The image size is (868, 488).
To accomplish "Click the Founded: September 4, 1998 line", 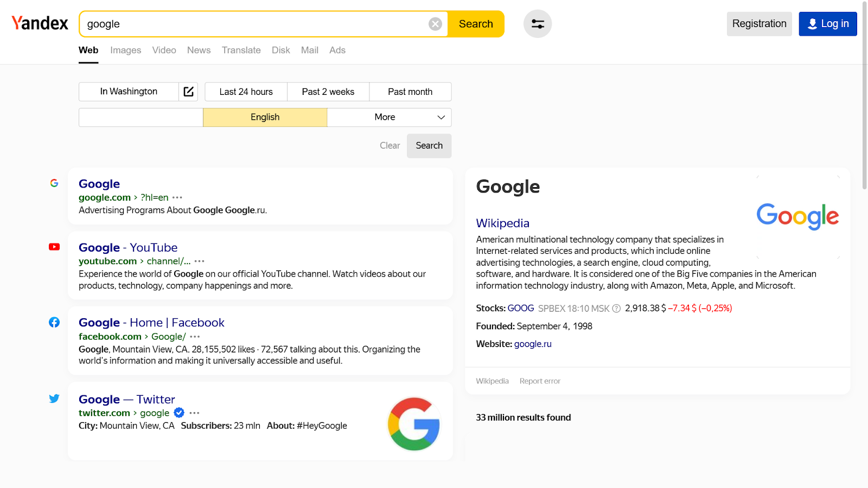I will point(534,326).
